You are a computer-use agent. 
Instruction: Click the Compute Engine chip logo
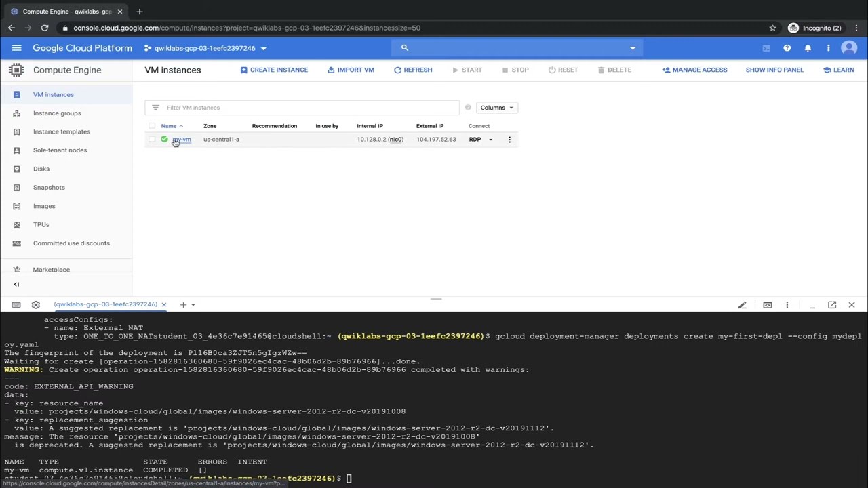(16, 70)
